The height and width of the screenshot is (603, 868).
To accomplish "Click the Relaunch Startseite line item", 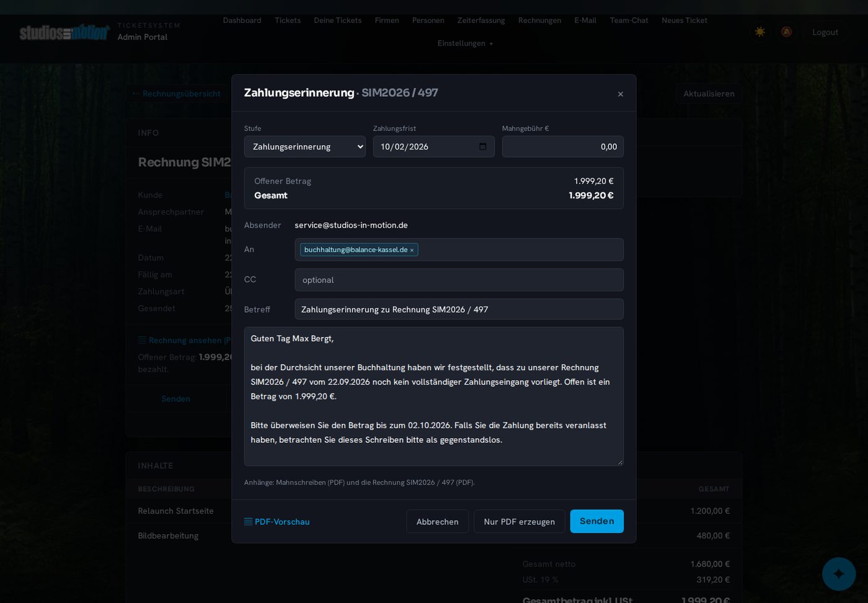I will (x=176, y=511).
